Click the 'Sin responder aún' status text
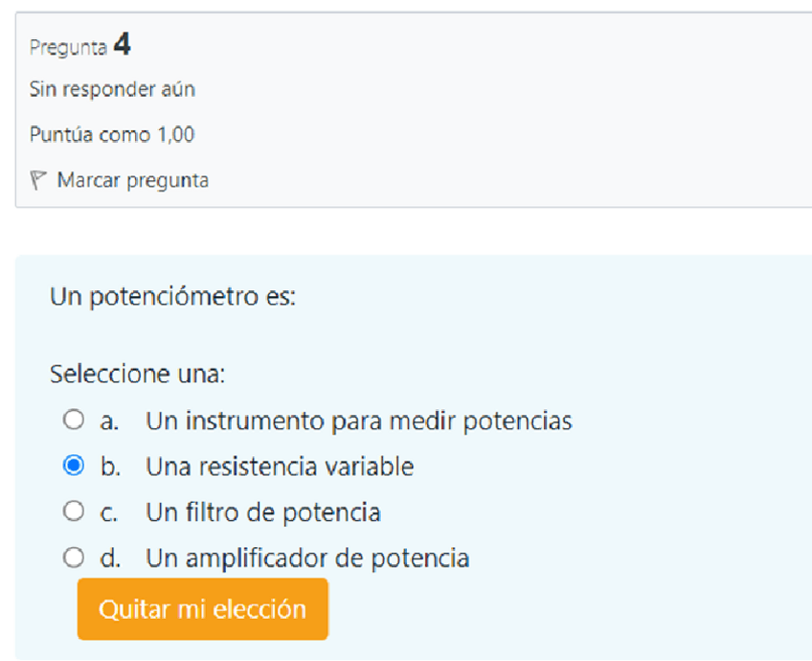This screenshot has width=812, height=661. point(112,90)
